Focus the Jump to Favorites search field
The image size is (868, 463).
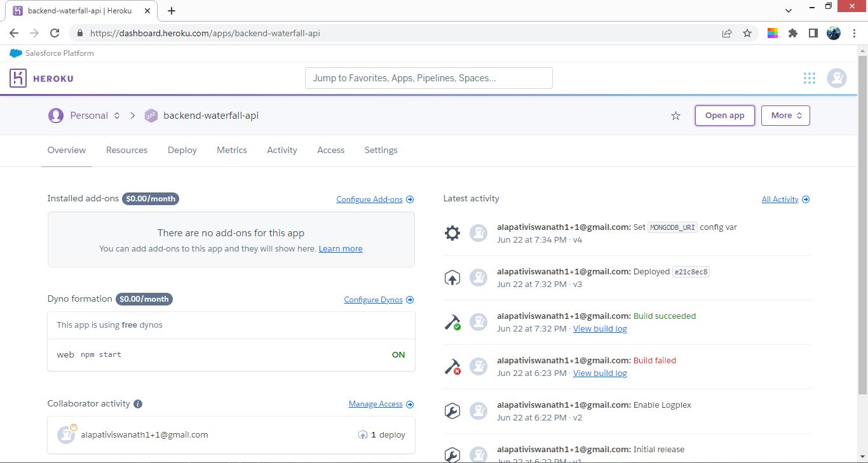pos(429,78)
